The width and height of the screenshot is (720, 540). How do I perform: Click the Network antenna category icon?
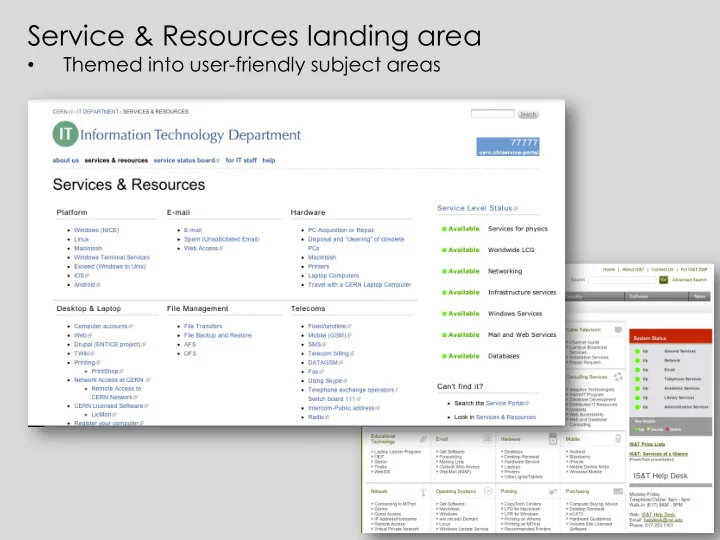click(423, 492)
